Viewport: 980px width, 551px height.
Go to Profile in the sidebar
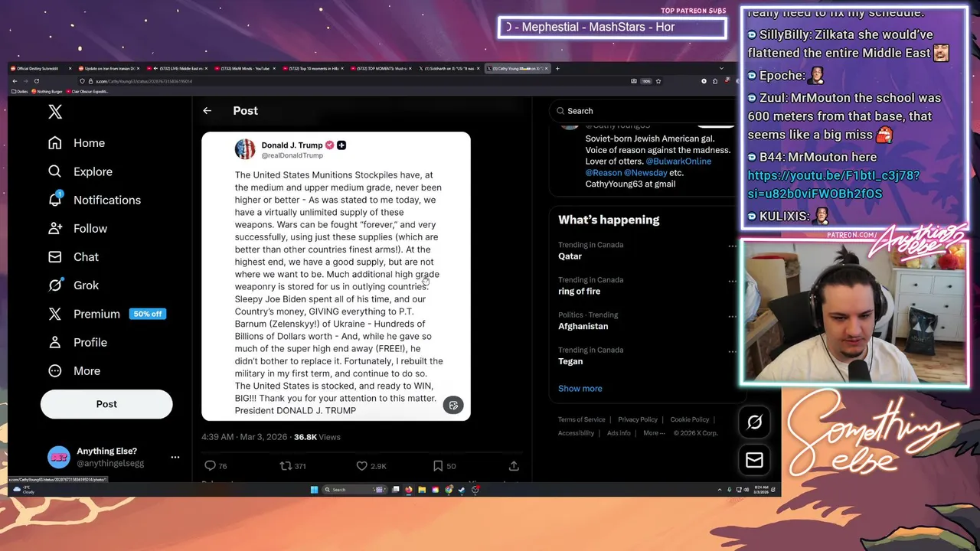[77, 342]
